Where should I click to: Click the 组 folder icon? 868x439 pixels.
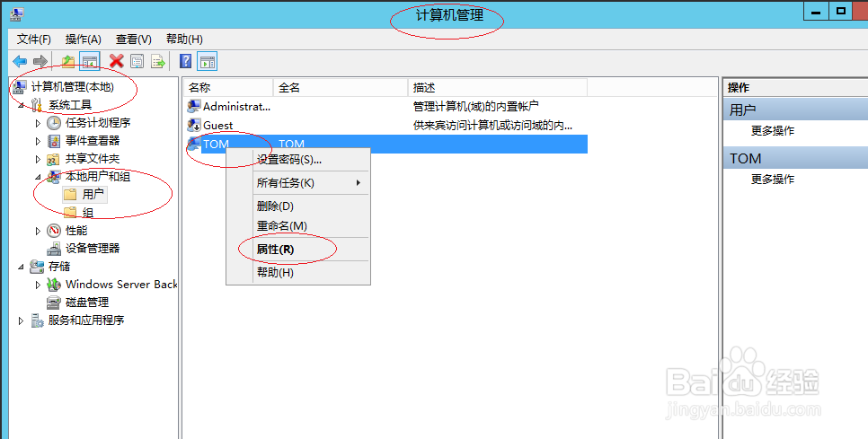pyautogui.click(x=70, y=212)
